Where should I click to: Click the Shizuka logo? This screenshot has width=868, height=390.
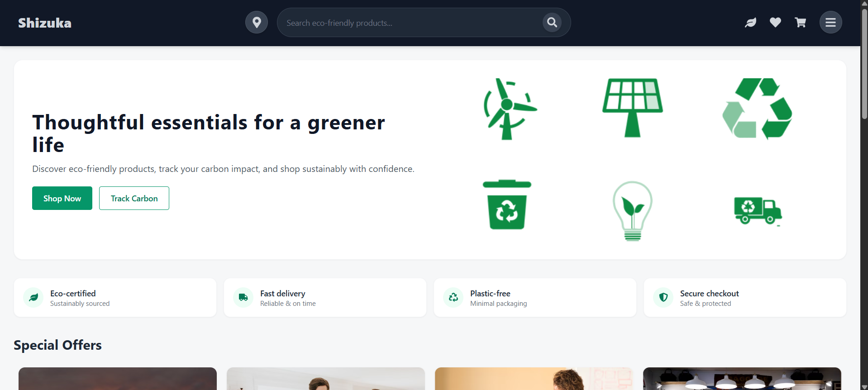coord(45,23)
